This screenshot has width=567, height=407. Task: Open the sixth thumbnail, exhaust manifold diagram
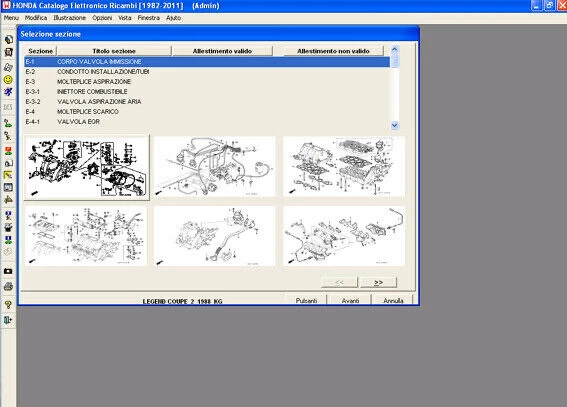pos(344,236)
